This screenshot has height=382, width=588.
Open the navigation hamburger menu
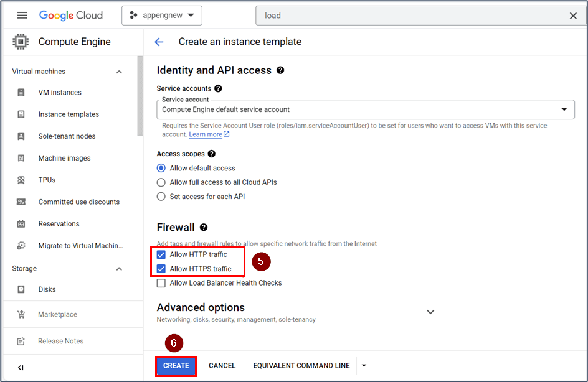(22, 15)
